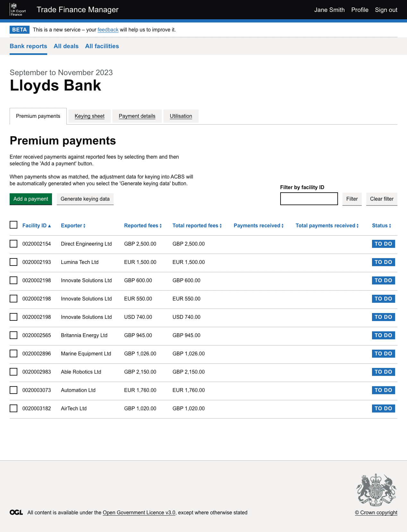
Task: Select checkbox for Britannia Energy Ltd row
Action: pyautogui.click(x=13, y=335)
